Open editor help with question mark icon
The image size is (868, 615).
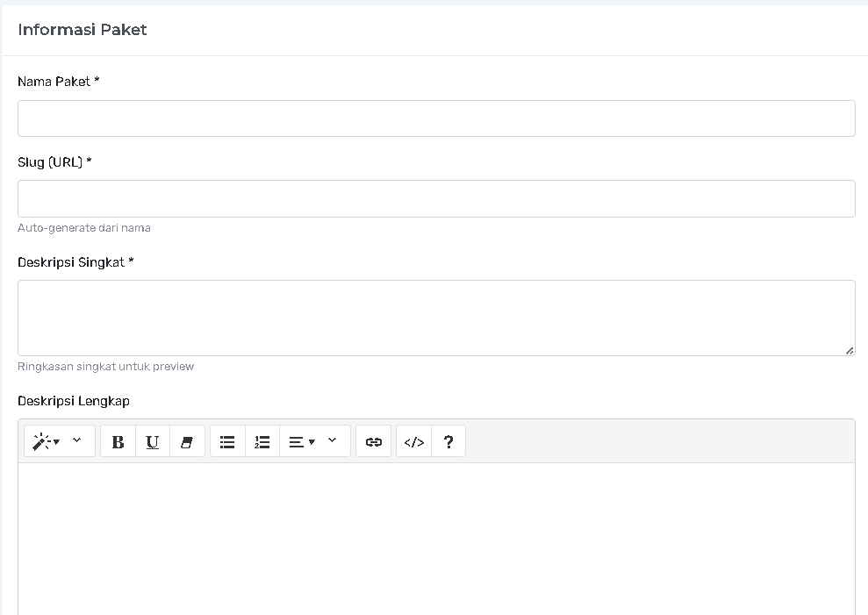(x=448, y=442)
